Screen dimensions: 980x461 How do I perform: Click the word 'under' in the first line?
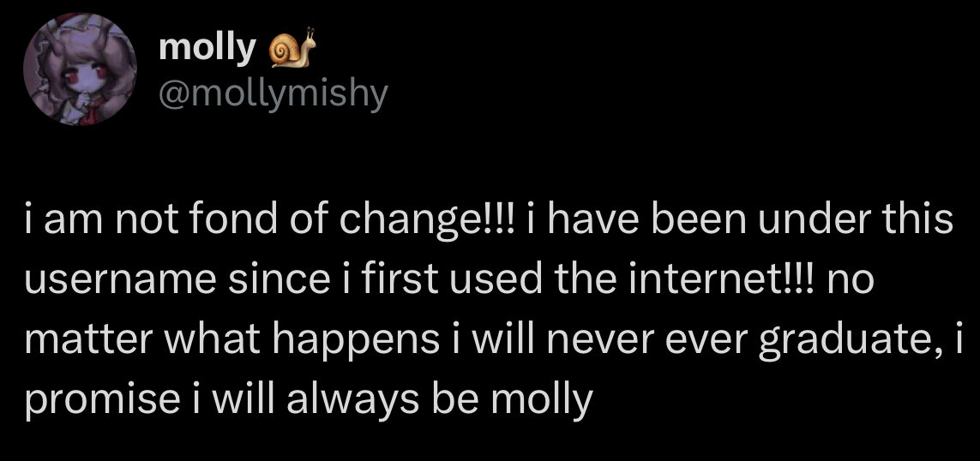pyautogui.click(x=809, y=219)
